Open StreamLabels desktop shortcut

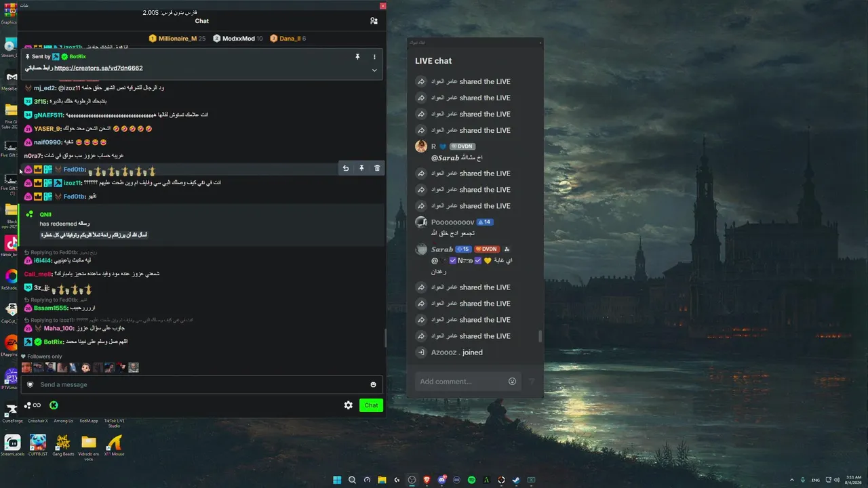12,445
